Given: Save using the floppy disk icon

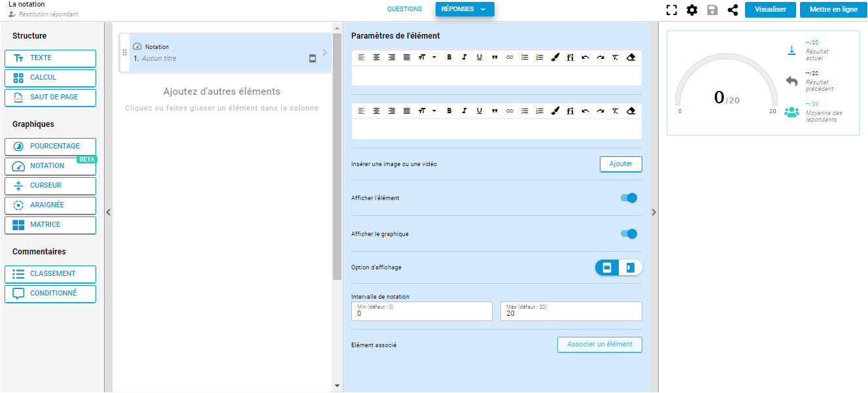Looking at the screenshot, I should (x=712, y=10).
